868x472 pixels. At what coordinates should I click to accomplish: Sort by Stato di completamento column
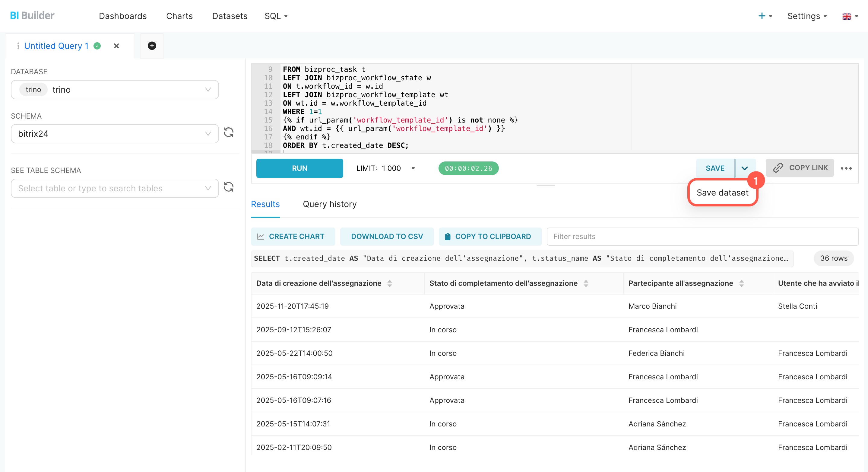[586, 284]
